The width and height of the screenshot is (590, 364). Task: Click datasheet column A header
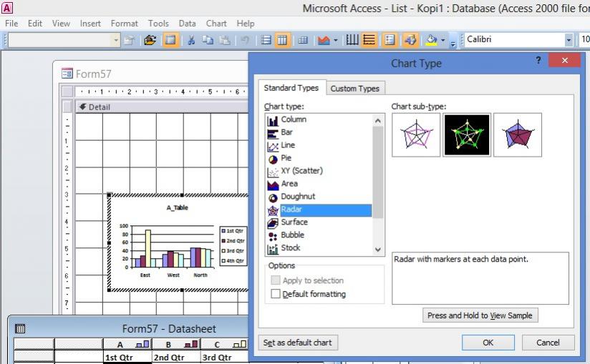tap(127, 344)
